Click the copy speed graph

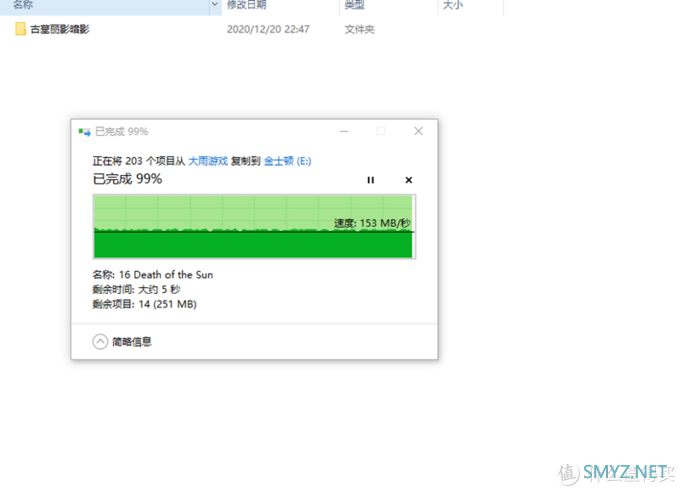coord(254,226)
